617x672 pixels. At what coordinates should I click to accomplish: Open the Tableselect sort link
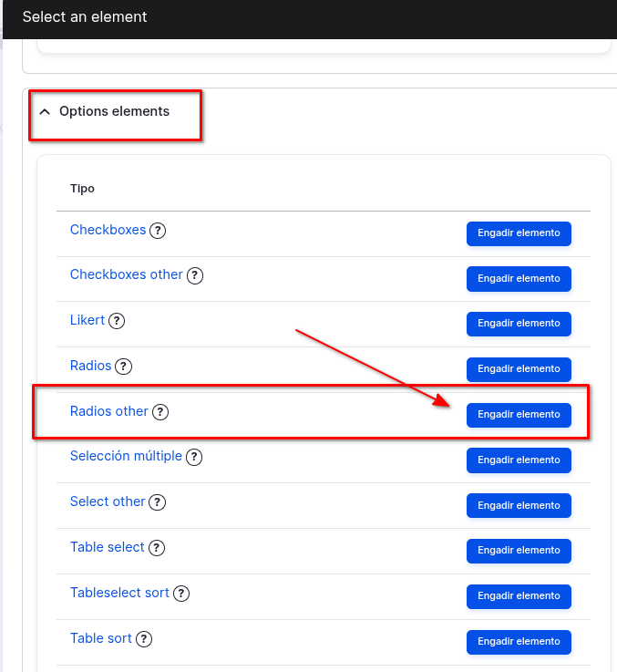tap(119, 593)
